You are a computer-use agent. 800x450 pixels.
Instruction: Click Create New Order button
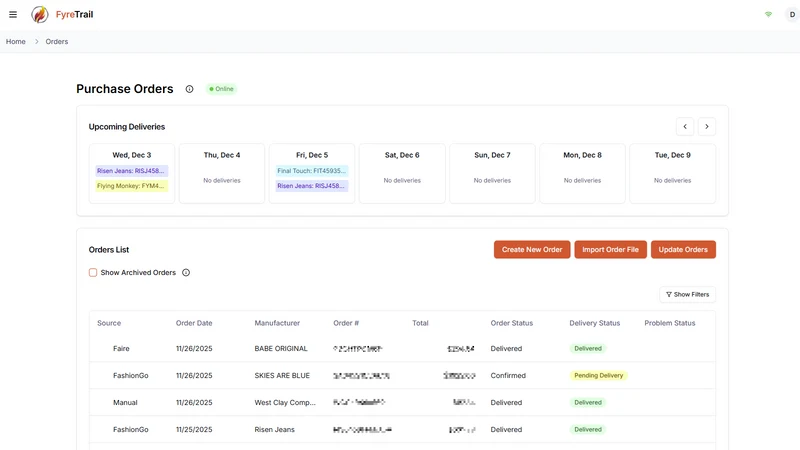[532, 249]
